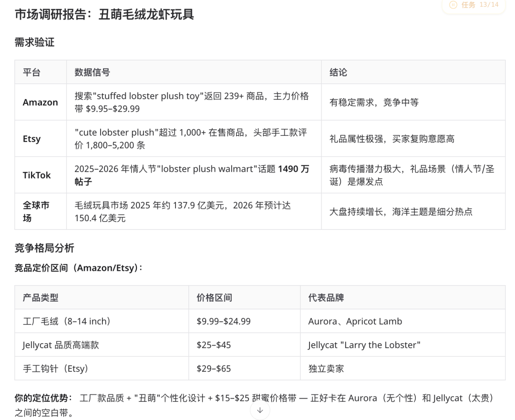Select the 结论 column header

tap(339, 72)
